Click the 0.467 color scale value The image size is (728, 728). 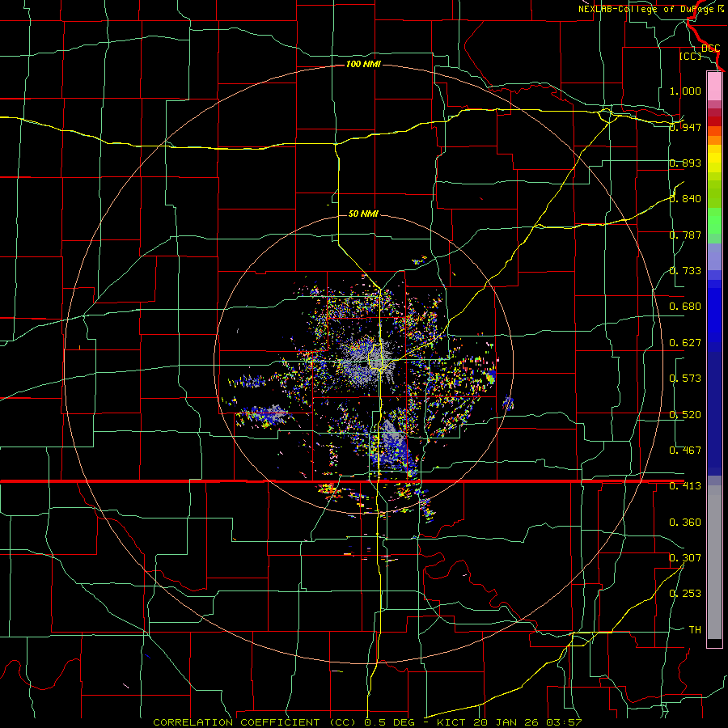click(685, 451)
